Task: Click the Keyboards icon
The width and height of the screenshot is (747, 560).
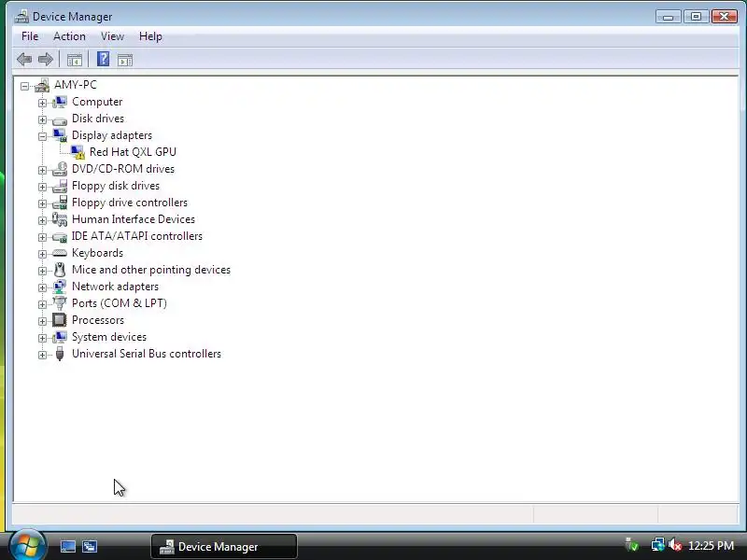Action: tap(60, 253)
